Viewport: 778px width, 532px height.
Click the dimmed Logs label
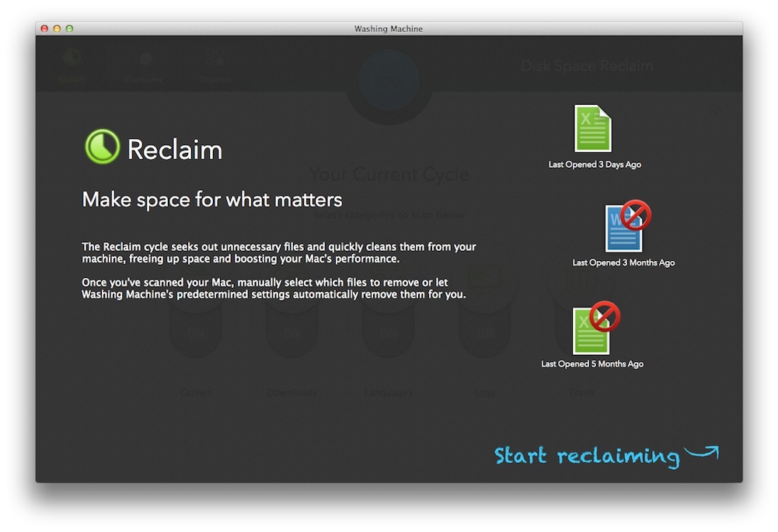pyautogui.click(x=485, y=392)
